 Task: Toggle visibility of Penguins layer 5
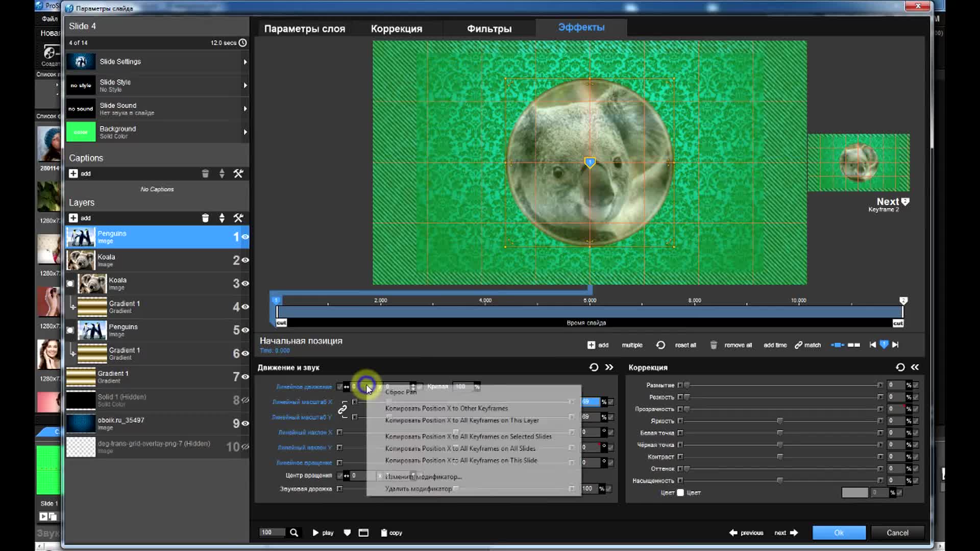point(245,330)
